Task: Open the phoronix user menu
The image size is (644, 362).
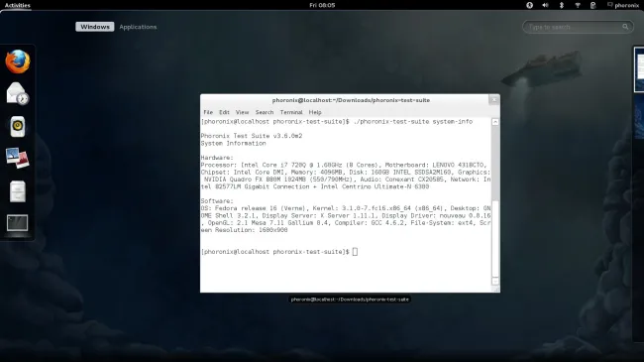Action: [623, 5]
